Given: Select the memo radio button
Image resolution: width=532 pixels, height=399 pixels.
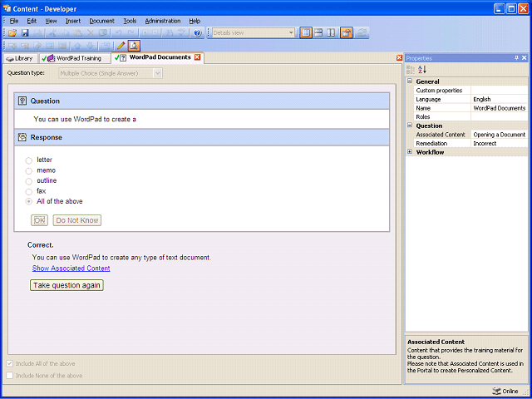Looking at the screenshot, I should (x=29, y=171).
